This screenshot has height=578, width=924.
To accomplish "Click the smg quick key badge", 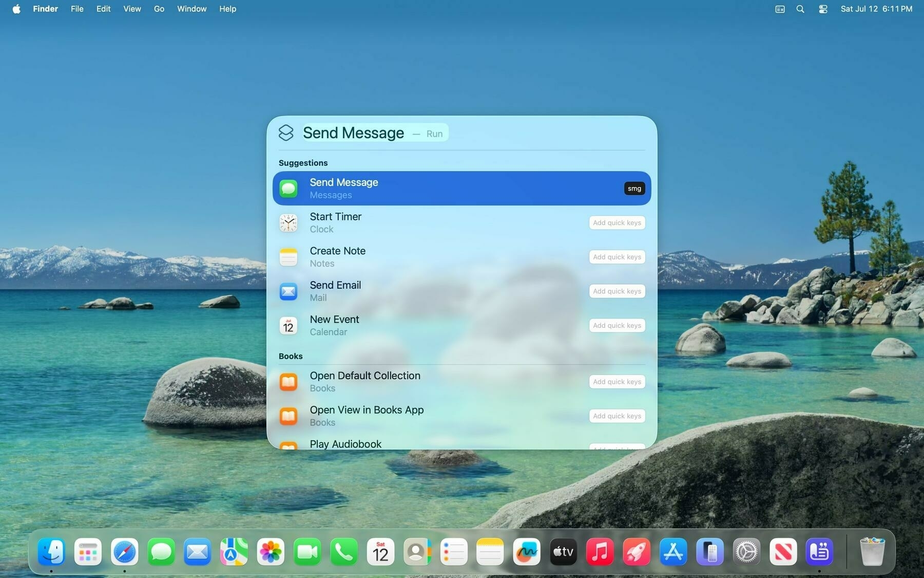I will point(634,189).
